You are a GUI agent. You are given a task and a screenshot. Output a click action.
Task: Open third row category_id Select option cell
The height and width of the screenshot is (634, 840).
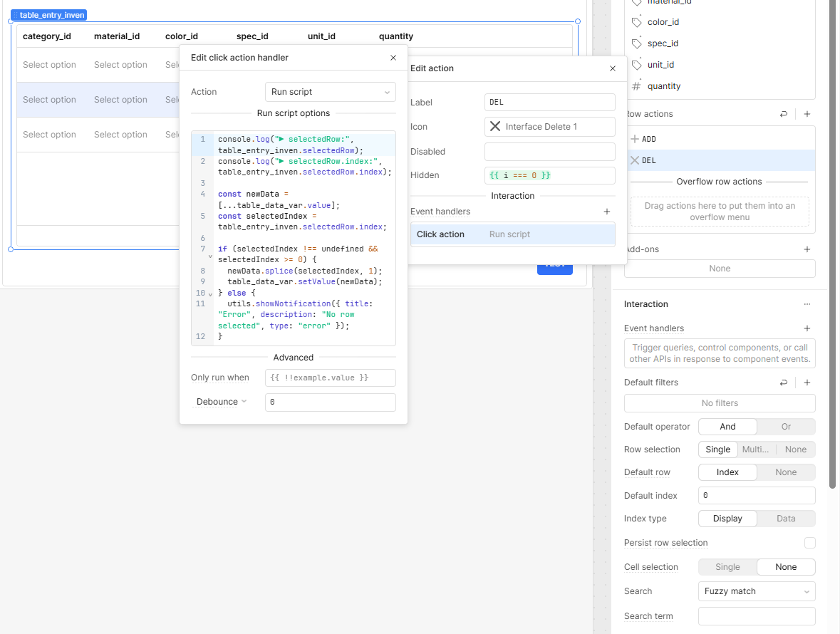pos(49,135)
